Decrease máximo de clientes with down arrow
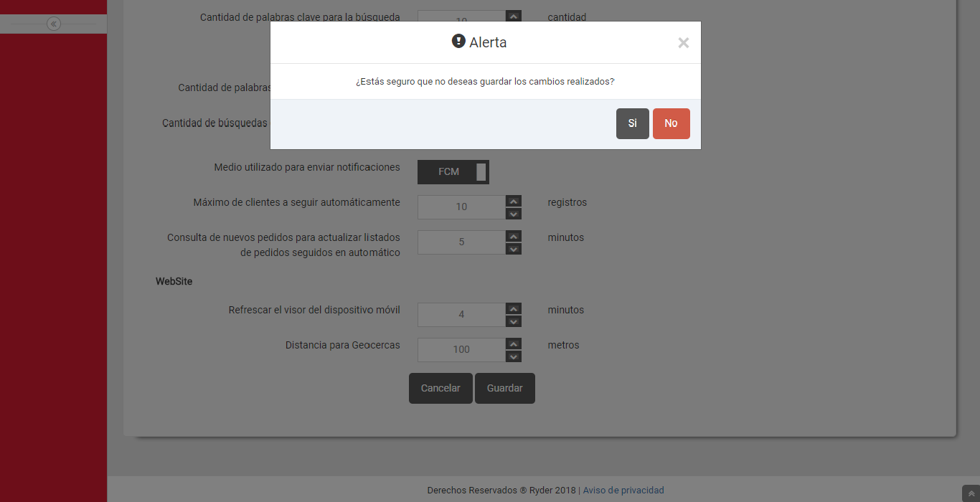The width and height of the screenshot is (980, 502). point(513,214)
